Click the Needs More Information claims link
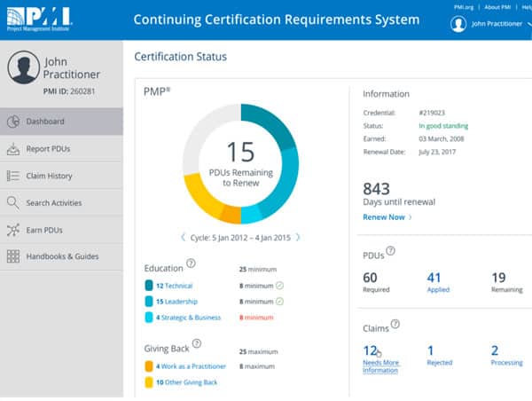This screenshot has height=401, width=532. pyautogui.click(x=381, y=366)
